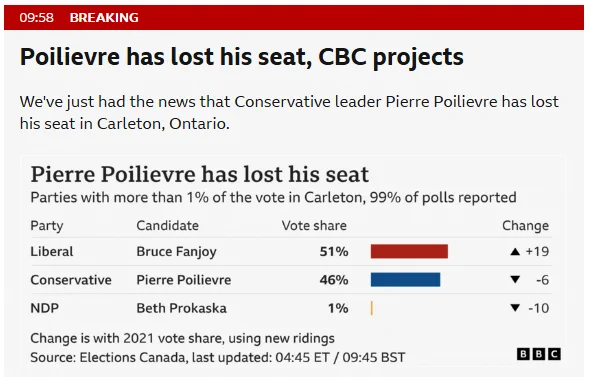The width and height of the screenshot is (590, 377).
Task: Click the 'Vote share' column header
Action: click(x=314, y=225)
